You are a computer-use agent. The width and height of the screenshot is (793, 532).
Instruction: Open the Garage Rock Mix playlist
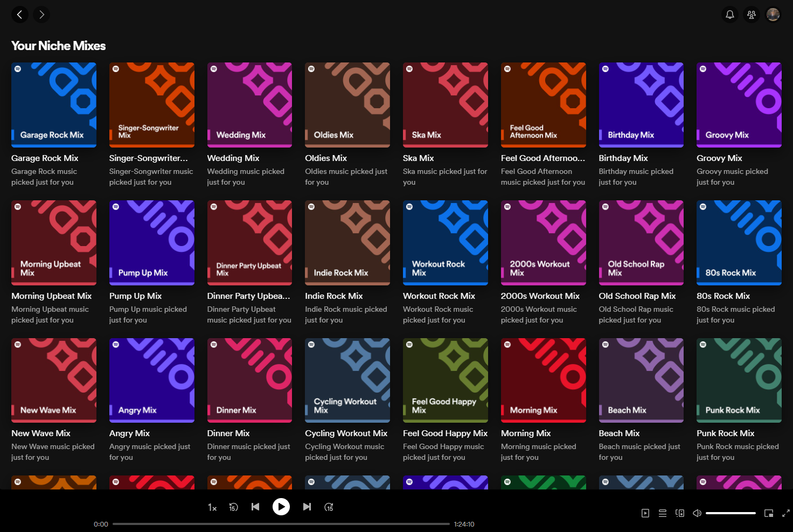point(53,104)
